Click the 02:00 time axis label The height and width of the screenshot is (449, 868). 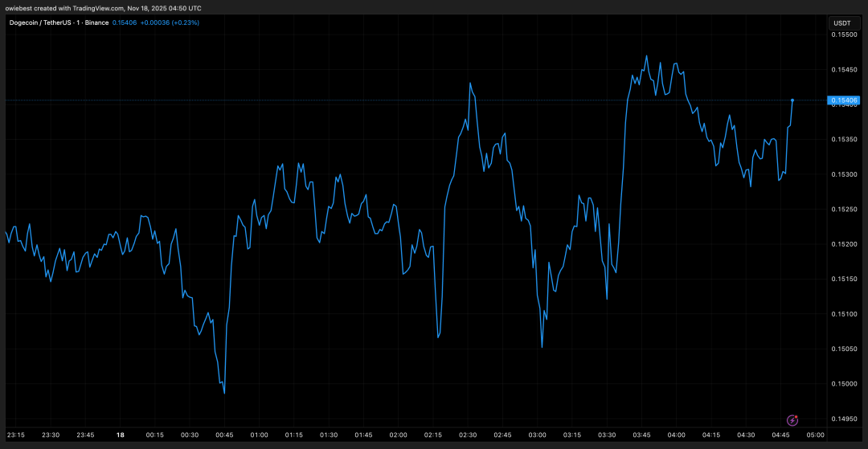pos(398,435)
